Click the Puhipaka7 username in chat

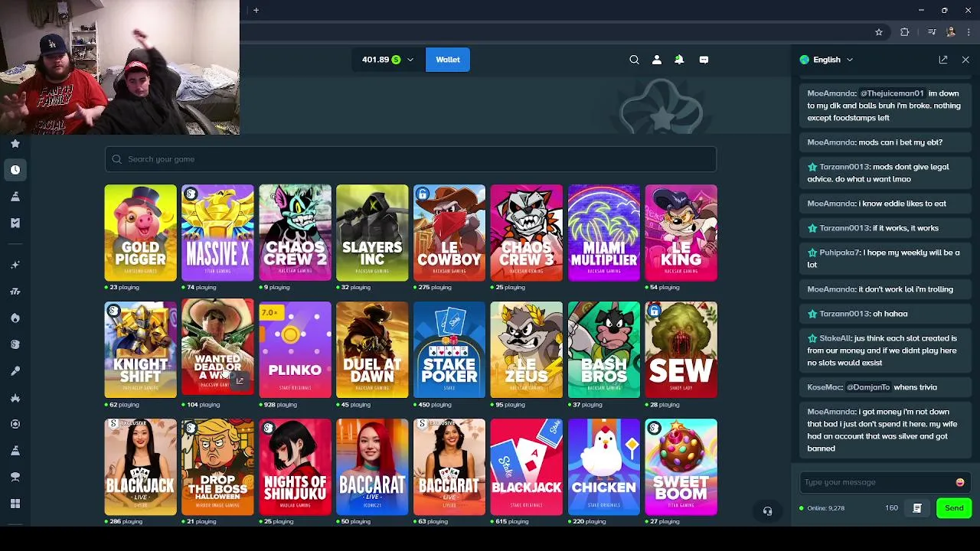838,253
